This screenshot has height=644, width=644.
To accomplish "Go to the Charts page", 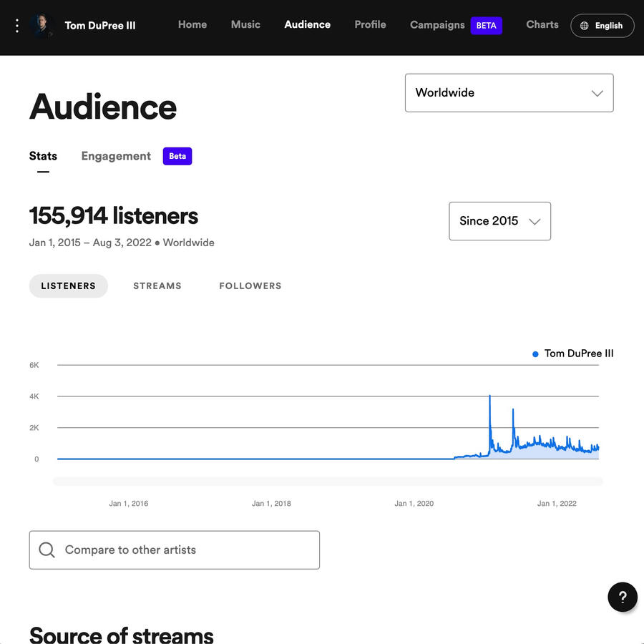I will 542,24.
